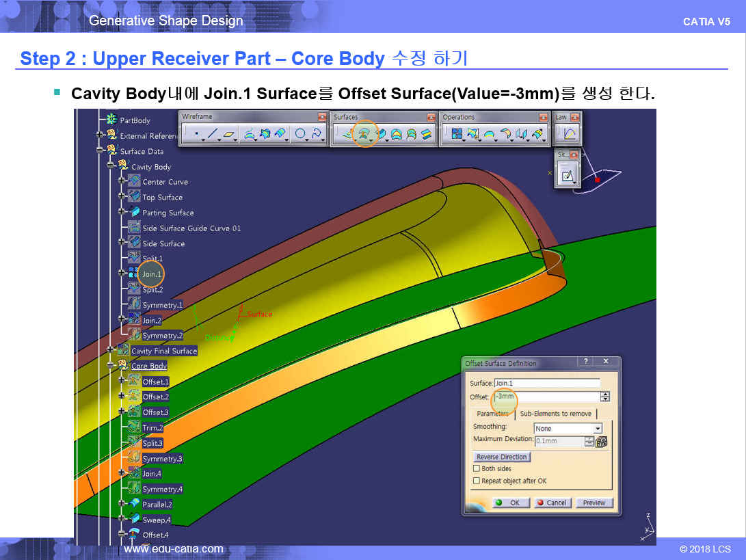Select the Parameters tab
Screen dimensions: 746x560
[492, 414]
